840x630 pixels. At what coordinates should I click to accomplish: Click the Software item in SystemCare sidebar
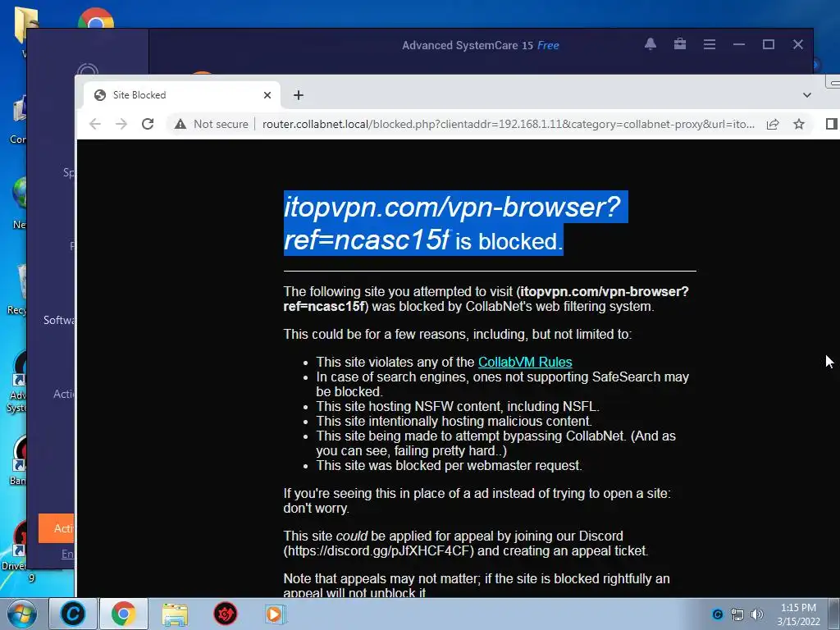tap(59, 320)
